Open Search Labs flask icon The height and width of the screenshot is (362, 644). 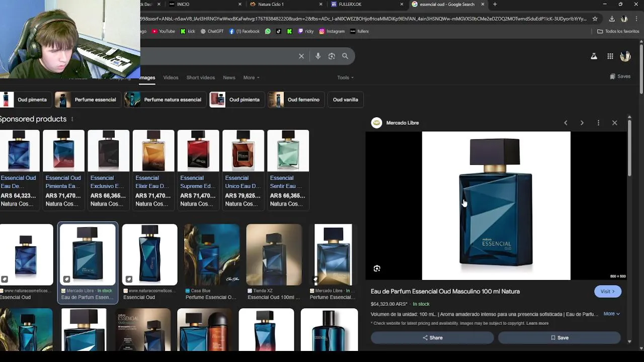(594, 56)
